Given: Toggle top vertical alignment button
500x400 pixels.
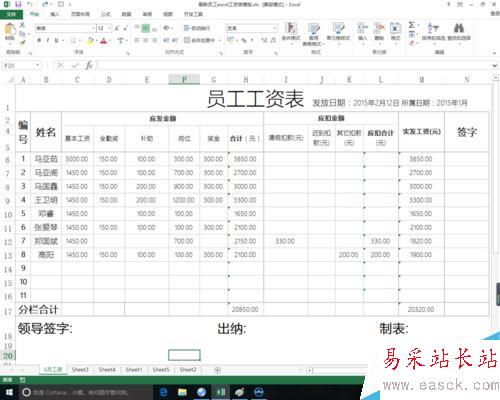Looking at the screenshot, I should [x=137, y=28].
